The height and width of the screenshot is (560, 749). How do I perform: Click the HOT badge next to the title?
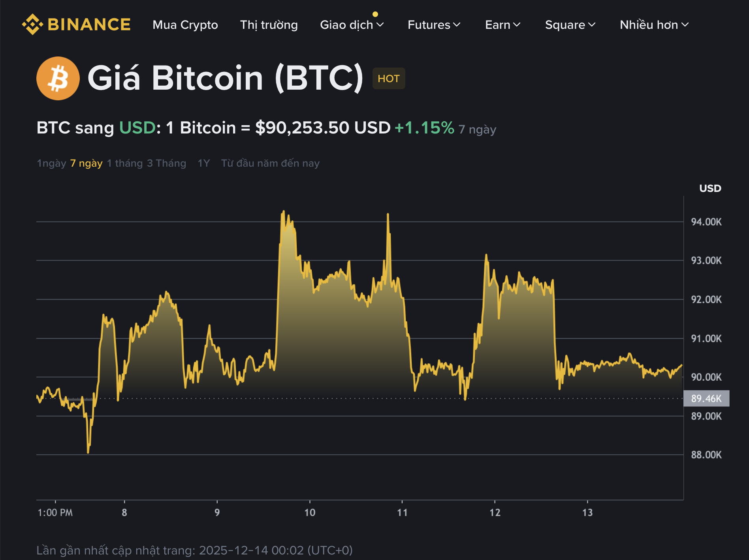tap(388, 78)
